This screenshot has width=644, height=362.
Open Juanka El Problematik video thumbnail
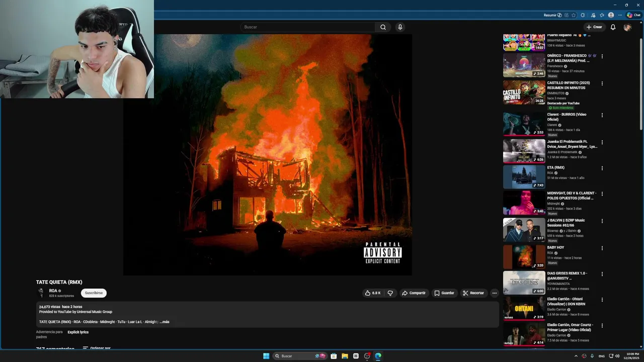pyautogui.click(x=524, y=151)
